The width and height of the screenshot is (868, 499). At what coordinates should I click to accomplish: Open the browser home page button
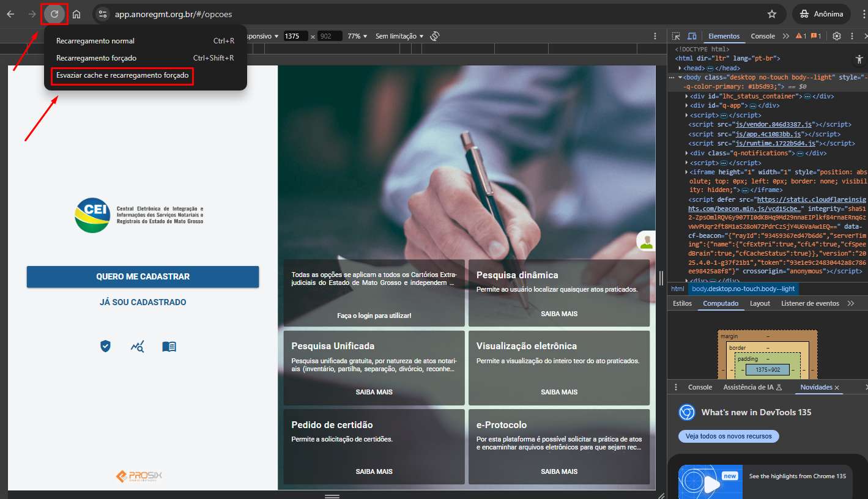(x=76, y=14)
